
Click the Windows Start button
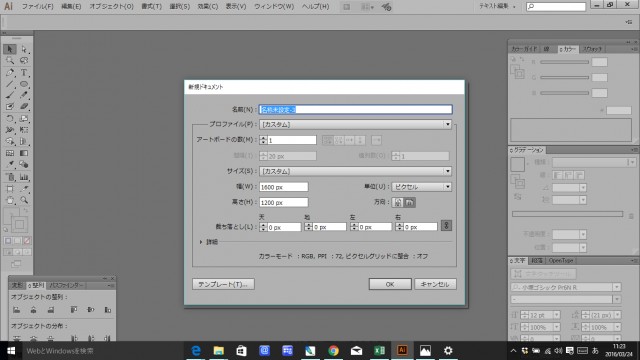point(11,351)
